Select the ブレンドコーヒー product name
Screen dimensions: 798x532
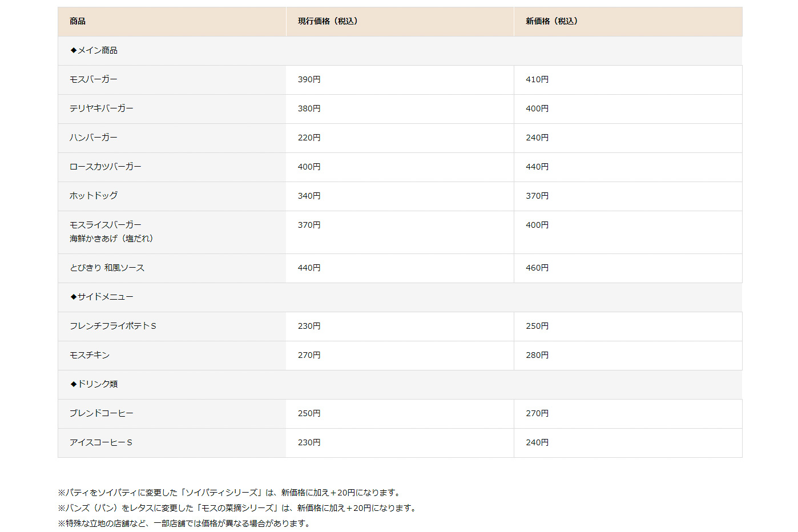[102, 413]
